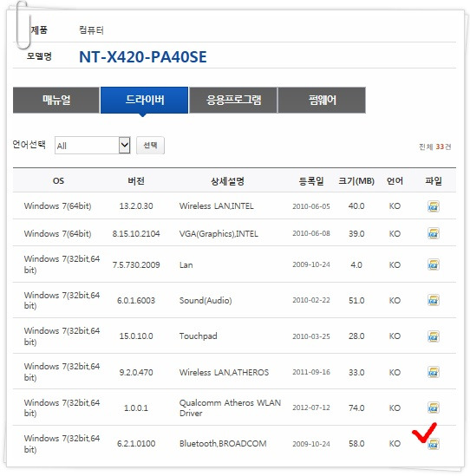Click Wireless LAN,INTEL description
The height and width of the screenshot is (476, 470).
(x=217, y=206)
